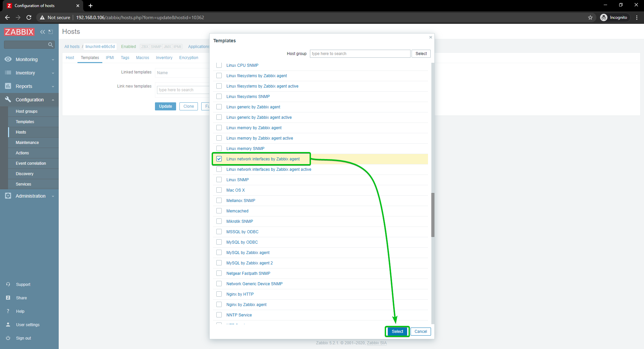Click the Clone button
Screen dimensions: 644x349
point(189,106)
